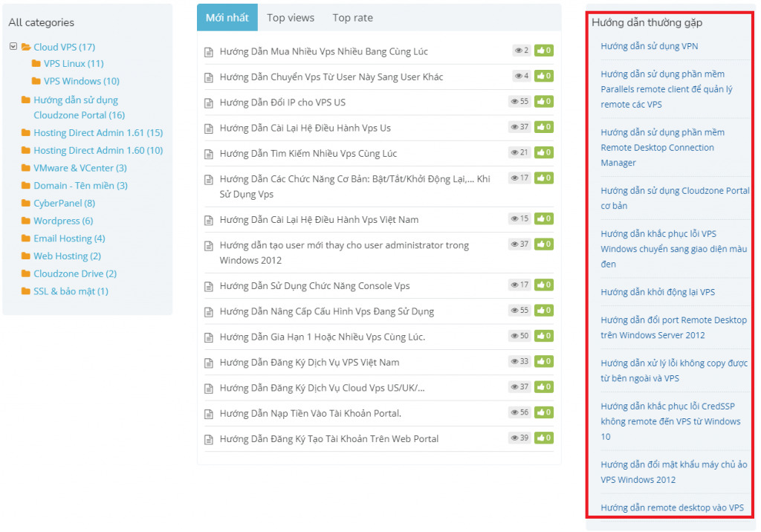Select the Mới nhất tab
Viewport: 761px width, 532px height.
[227, 18]
